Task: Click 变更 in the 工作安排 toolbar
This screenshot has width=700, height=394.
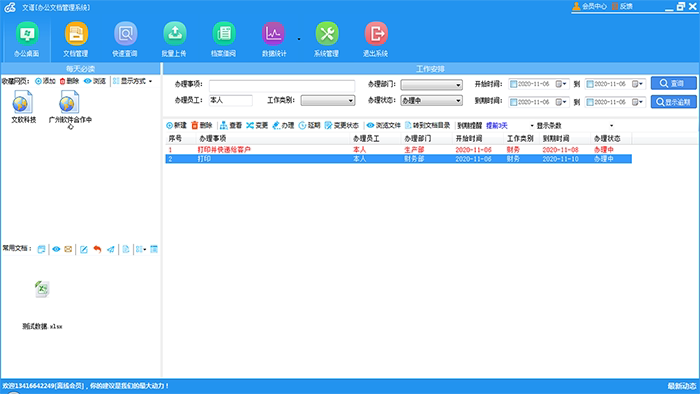Action: click(x=257, y=126)
